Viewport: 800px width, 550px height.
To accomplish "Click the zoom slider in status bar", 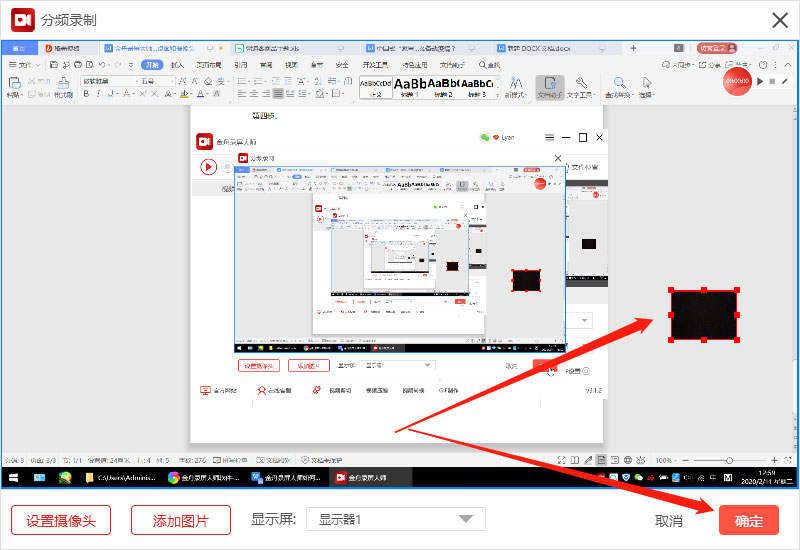I will [730, 460].
